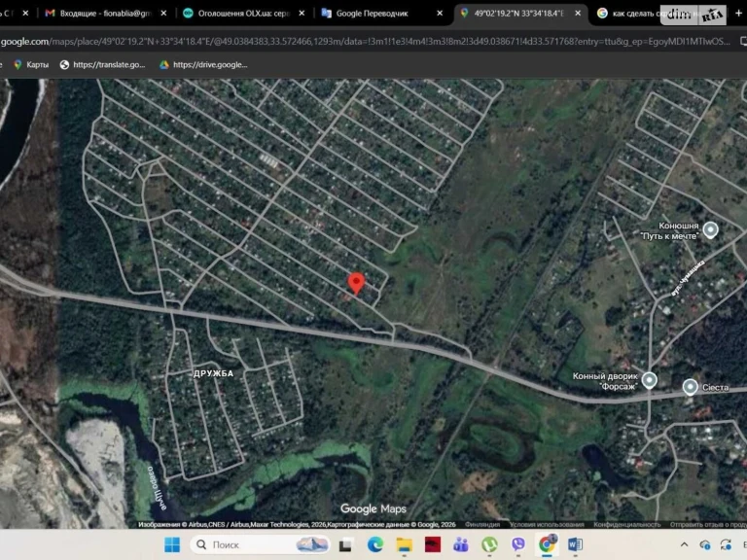The height and width of the screenshot is (560, 747).
Task: Open Microsoft Word from the taskbar
Action: (575, 544)
